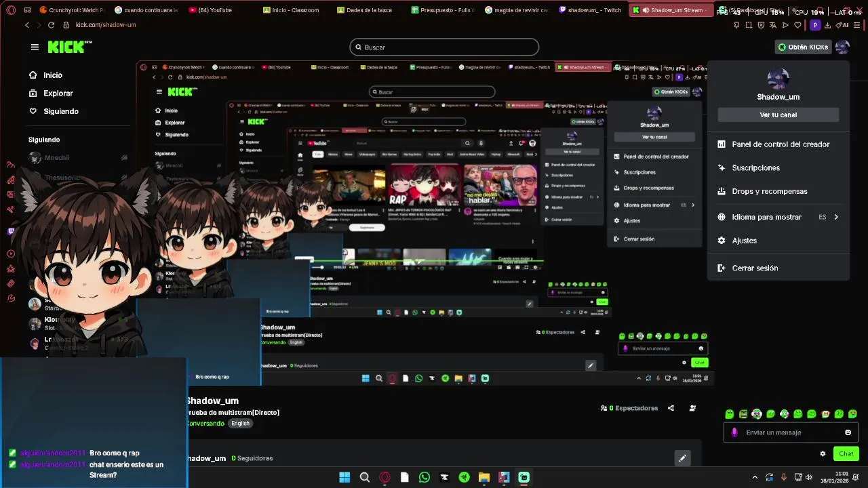Click the Enviar un mensaje chat input

coord(790,432)
